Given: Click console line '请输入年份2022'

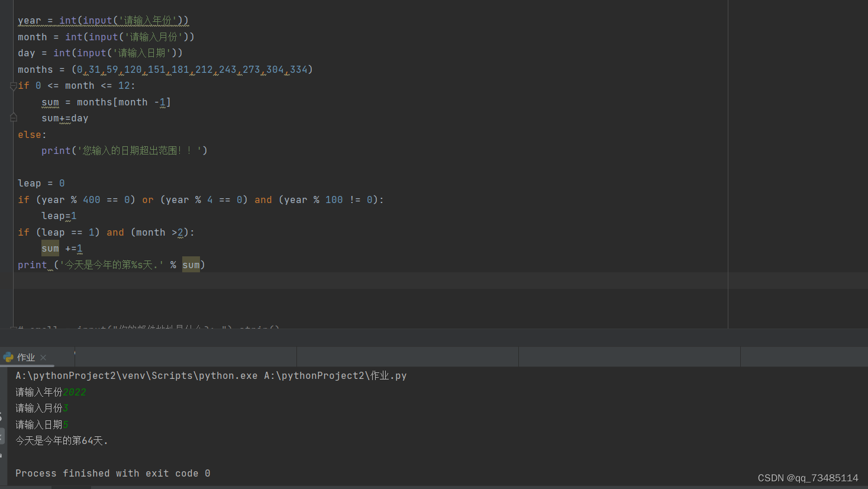Looking at the screenshot, I should coord(51,392).
